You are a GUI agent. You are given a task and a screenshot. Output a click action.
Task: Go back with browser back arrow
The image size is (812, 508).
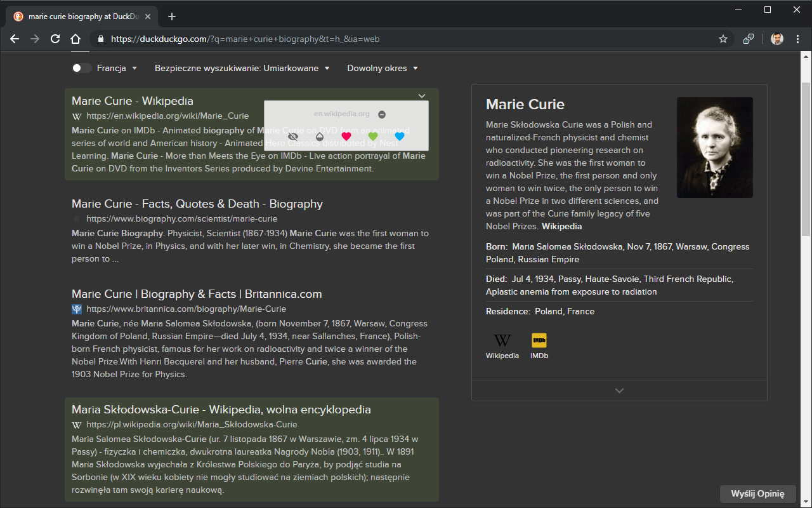pyautogui.click(x=15, y=39)
